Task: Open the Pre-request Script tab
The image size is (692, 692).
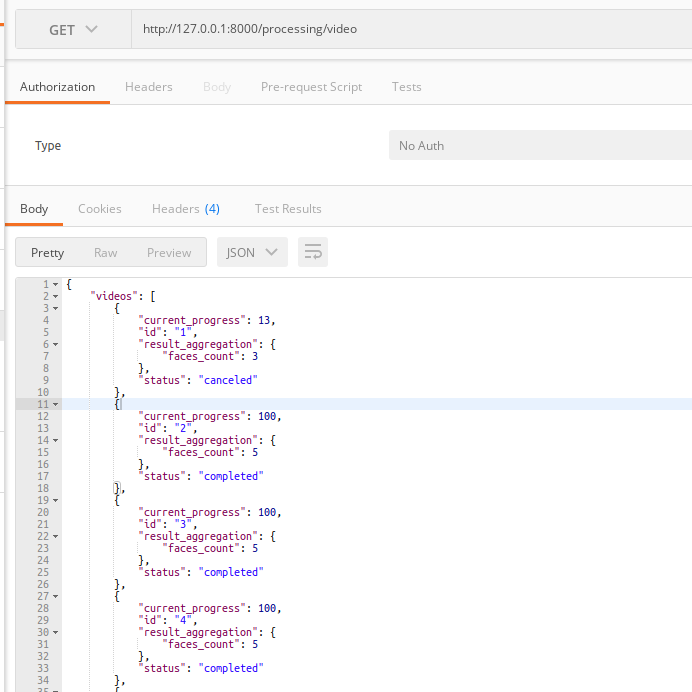Action: tap(311, 87)
